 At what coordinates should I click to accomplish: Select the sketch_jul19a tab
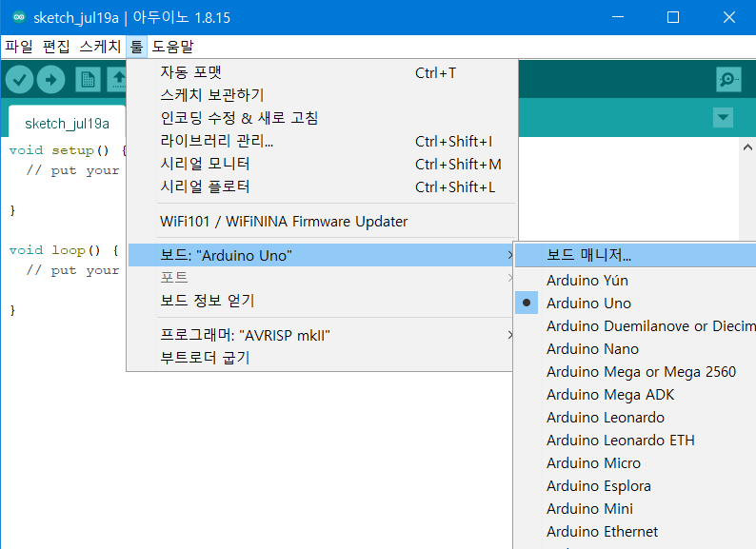[67, 124]
